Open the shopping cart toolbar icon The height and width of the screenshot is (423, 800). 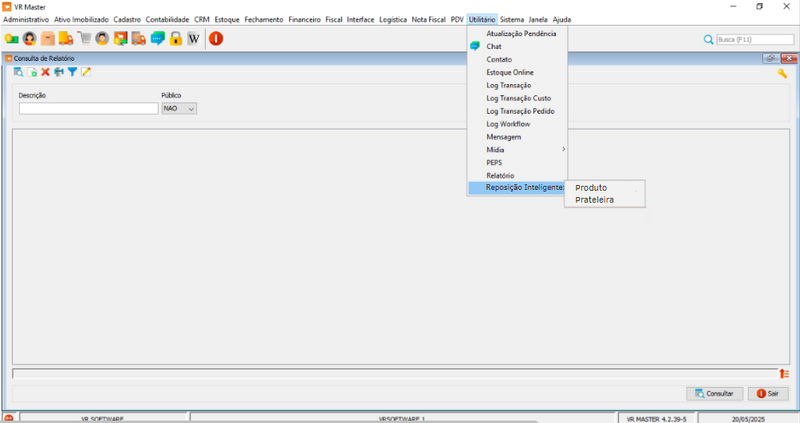pyautogui.click(x=84, y=39)
